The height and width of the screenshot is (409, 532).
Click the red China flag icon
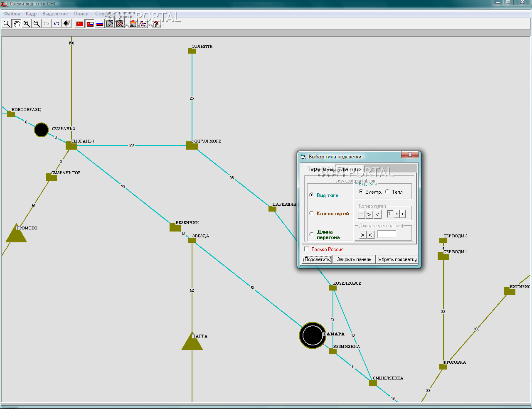tap(80, 24)
